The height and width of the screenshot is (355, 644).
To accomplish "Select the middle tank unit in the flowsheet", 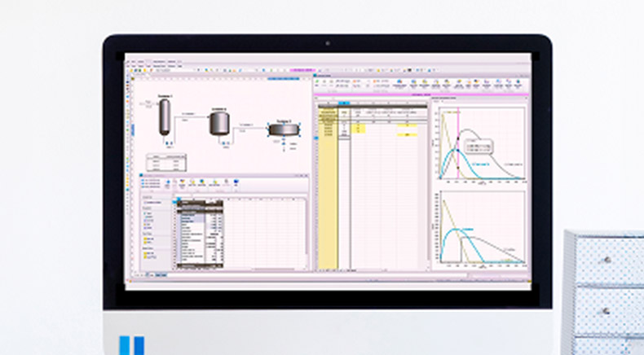I will (219, 123).
